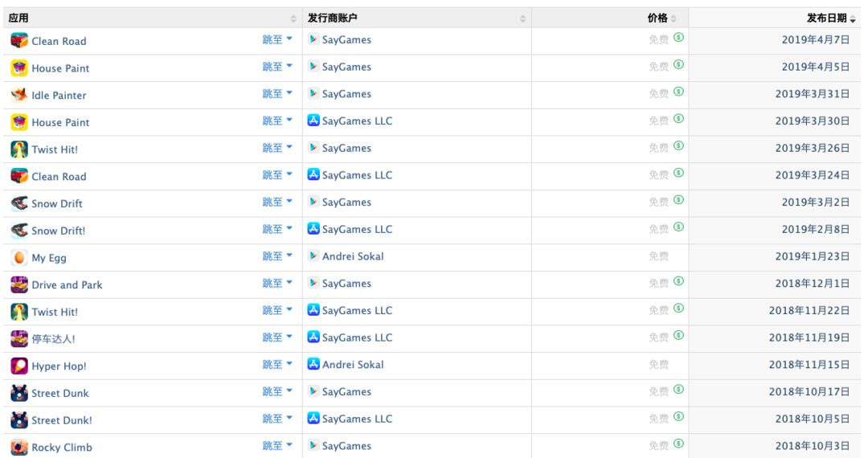This screenshot has height=458, width=868.
Task: Open 跳至 dropdown in the 2019年4月5日 row
Action: (x=277, y=67)
